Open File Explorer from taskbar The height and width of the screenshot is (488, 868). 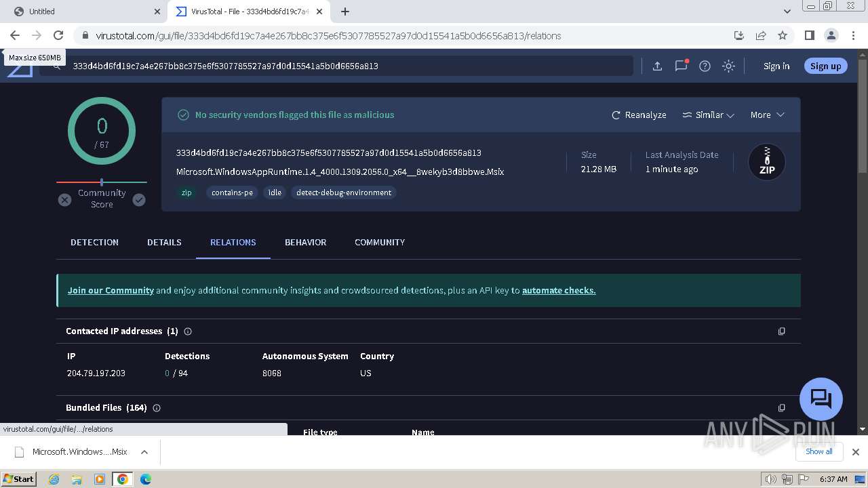coord(77,479)
